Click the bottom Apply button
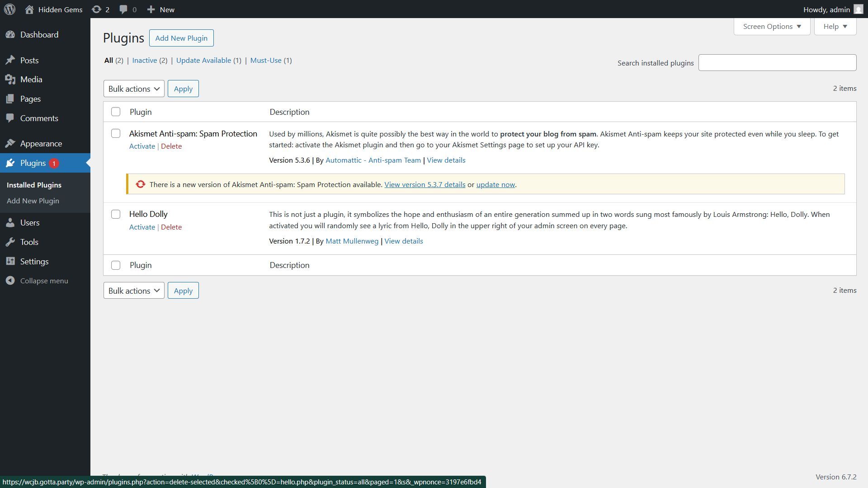This screenshot has height=488, width=868. (x=183, y=291)
